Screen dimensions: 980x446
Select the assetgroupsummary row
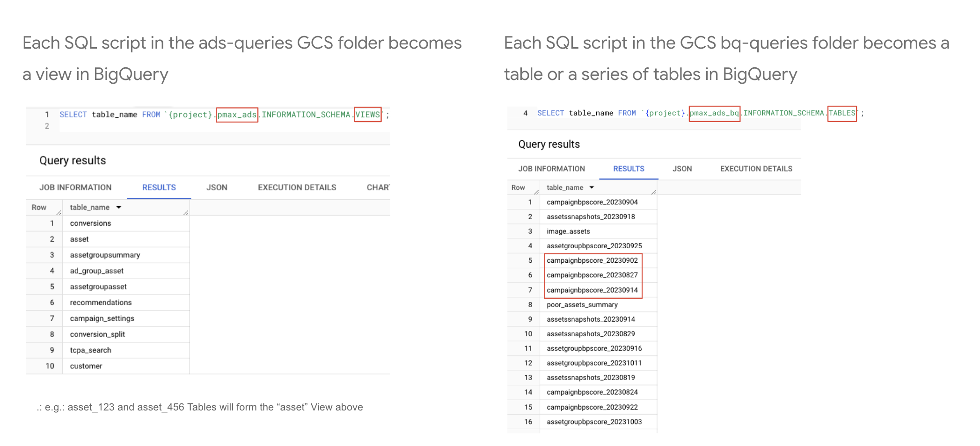(108, 255)
